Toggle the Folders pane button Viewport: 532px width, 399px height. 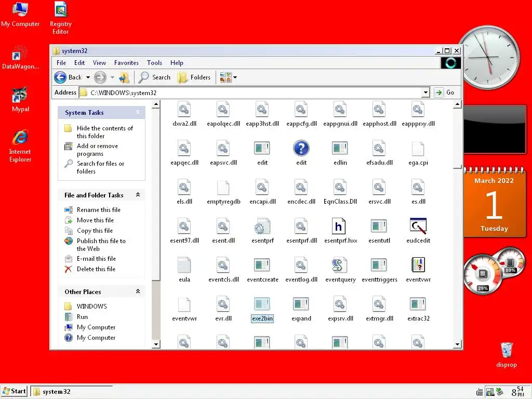click(x=194, y=77)
